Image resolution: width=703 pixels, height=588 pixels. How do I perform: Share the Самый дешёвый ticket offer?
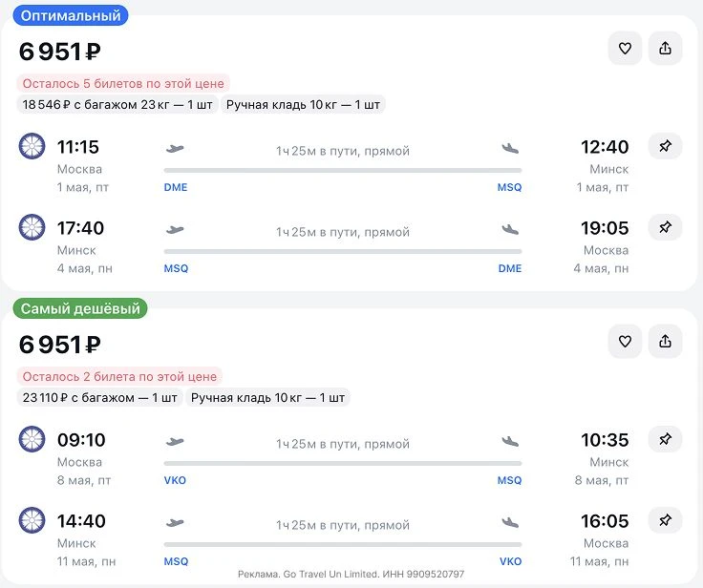click(x=666, y=341)
